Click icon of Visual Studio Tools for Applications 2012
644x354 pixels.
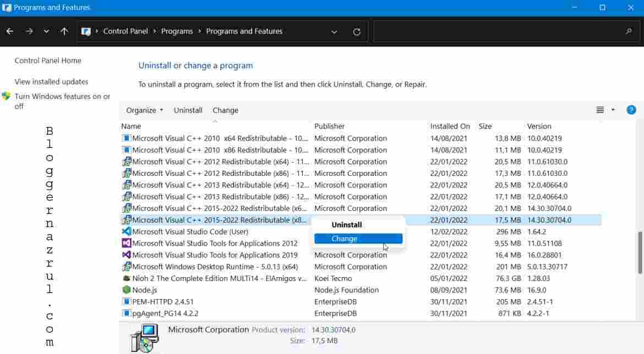(127, 244)
